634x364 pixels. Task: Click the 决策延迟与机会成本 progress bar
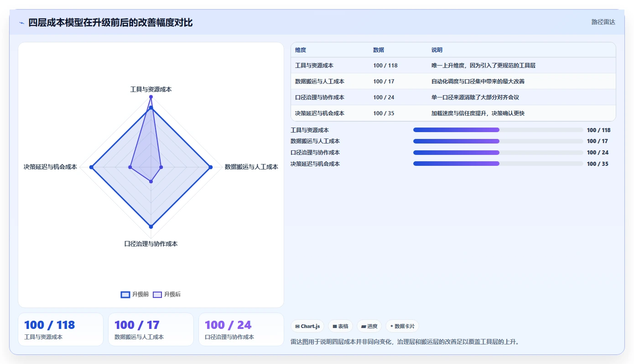point(498,164)
